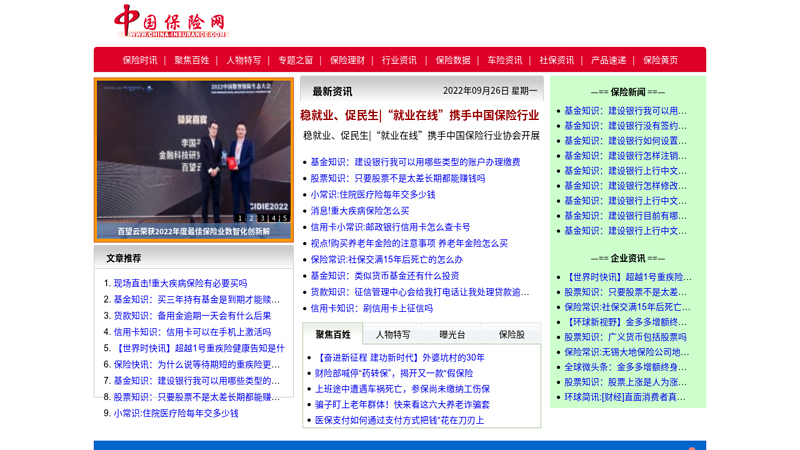Open 股票知识：股票上涨是人为涨 link

click(x=626, y=383)
